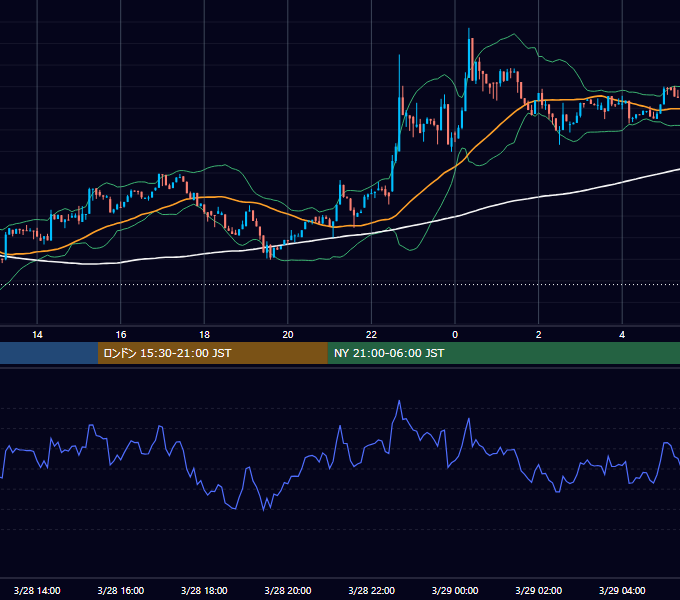This screenshot has width=680, height=600.
Task: Click the 3/28 18:00 time label
Action: tap(204, 590)
